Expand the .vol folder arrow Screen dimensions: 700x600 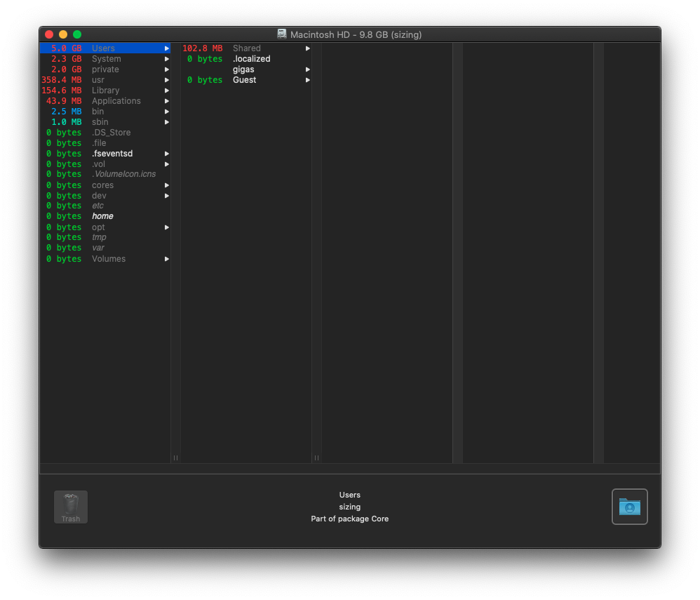[166, 164]
